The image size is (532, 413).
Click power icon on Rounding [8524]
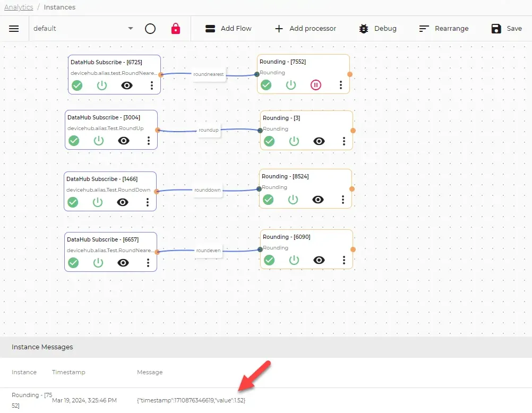coord(293,200)
